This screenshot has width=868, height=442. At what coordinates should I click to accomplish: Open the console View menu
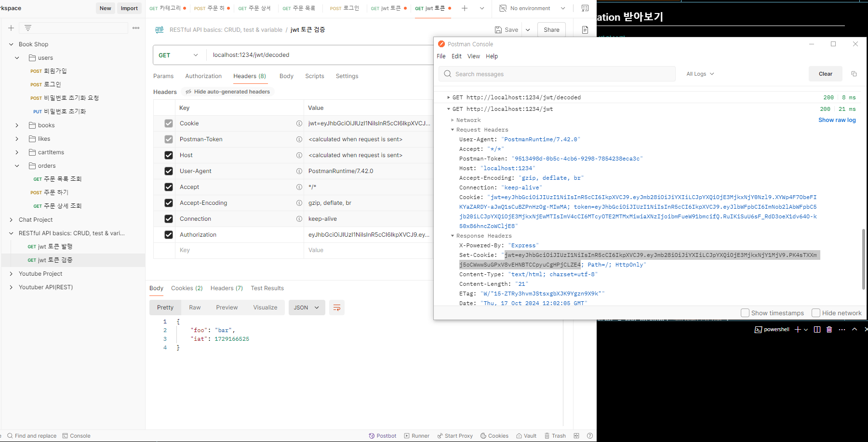click(474, 56)
